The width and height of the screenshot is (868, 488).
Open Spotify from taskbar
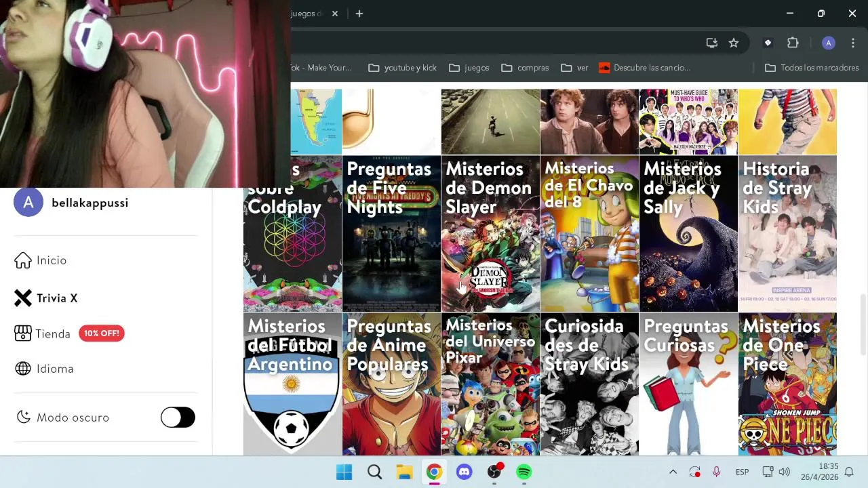[x=524, y=472]
